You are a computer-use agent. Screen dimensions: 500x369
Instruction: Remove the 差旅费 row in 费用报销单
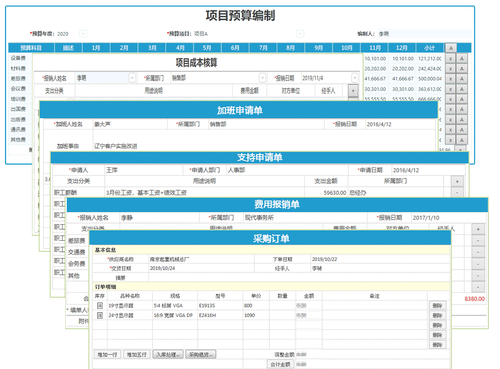[x=478, y=241]
